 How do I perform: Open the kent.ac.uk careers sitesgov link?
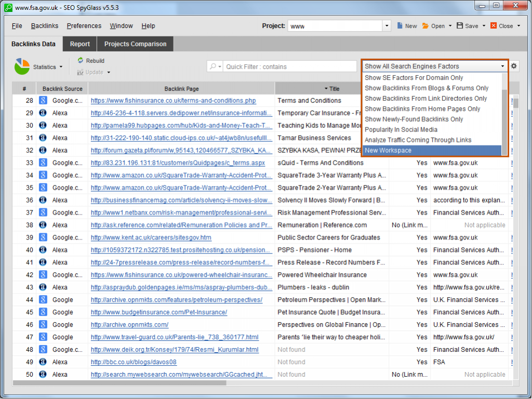[151, 237]
